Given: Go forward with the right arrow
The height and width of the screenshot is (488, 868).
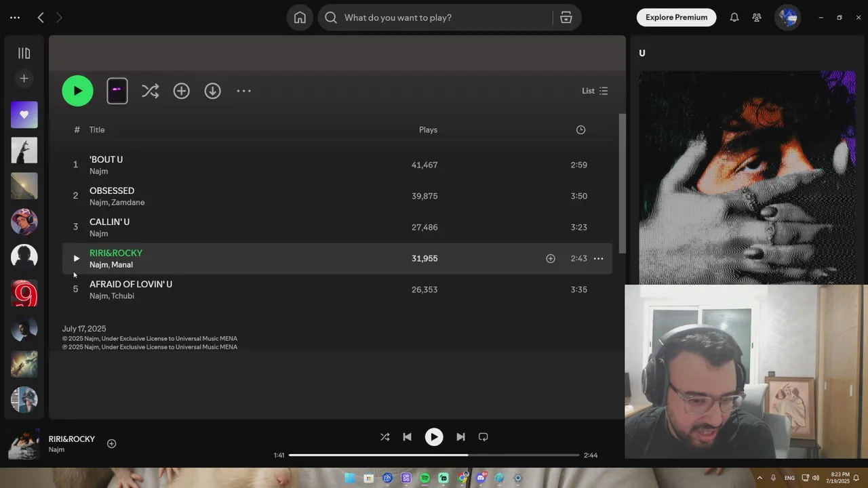Looking at the screenshot, I should click(59, 18).
